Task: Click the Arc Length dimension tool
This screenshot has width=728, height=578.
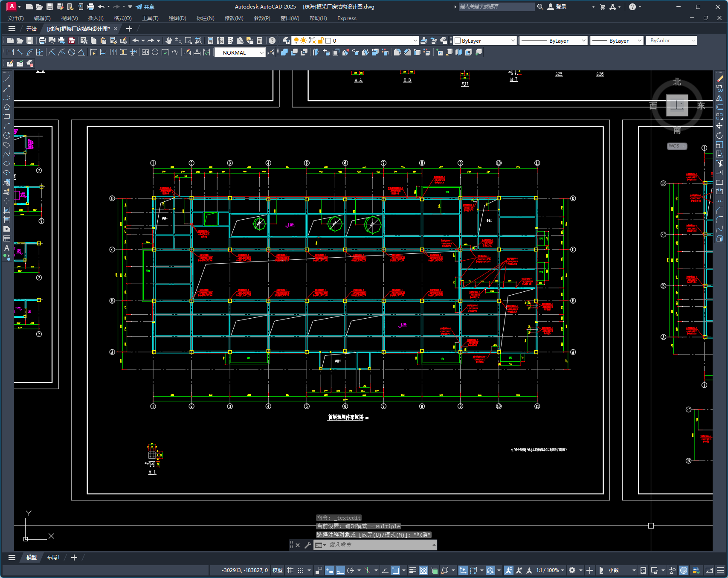Action: tap(30, 52)
